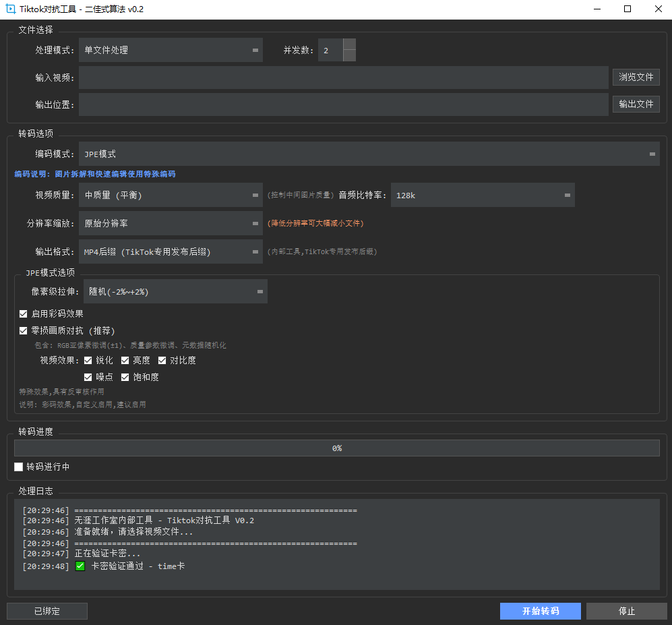
Task: Click the 转码进度 progress bar
Action: (x=336, y=448)
